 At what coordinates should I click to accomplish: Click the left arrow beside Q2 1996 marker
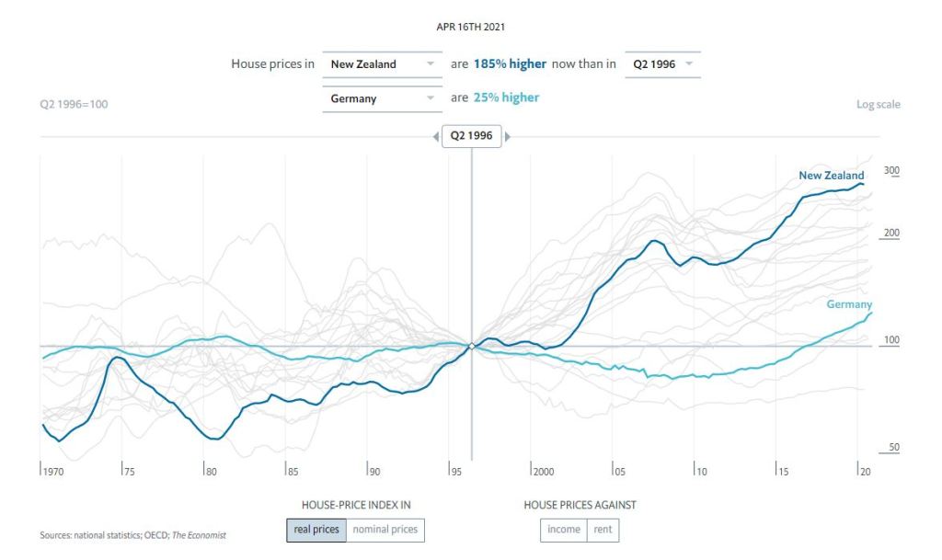click(x=436, y=136)
